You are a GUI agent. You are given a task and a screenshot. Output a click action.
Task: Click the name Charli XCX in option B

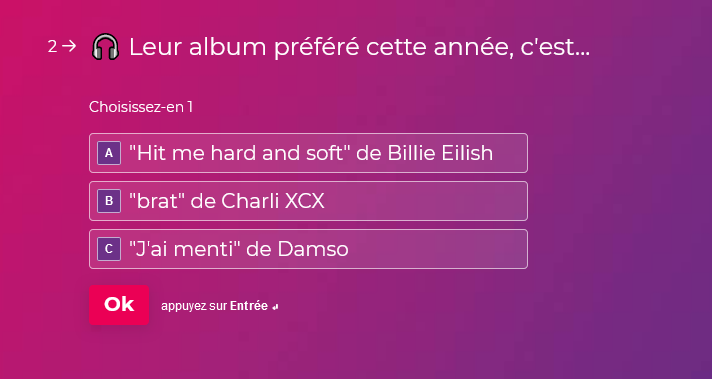(x=273, y=202)
